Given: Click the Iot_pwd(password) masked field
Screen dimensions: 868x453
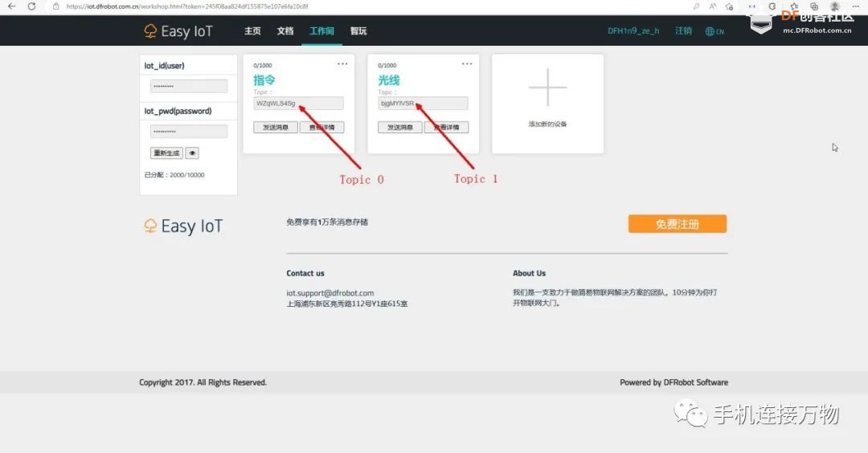Looking at the screenshot, I should 189,132.
